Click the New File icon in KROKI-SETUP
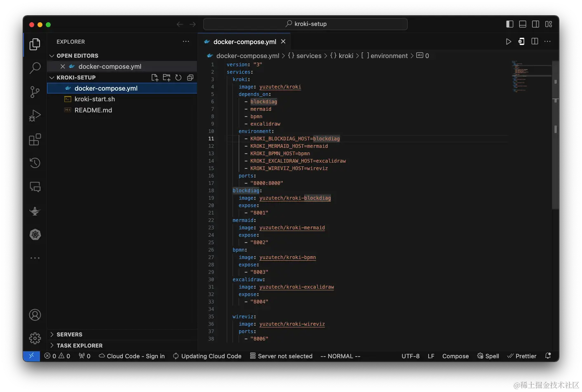 coord(155,77)
